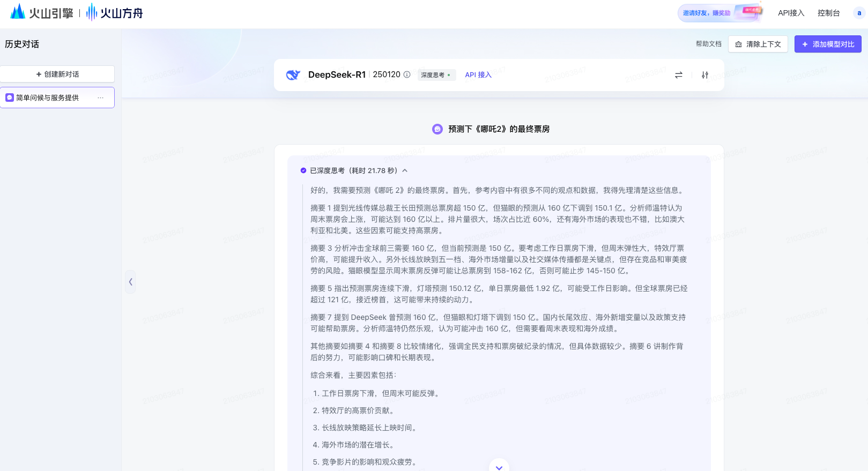Click the 添加模型对比 button
Screen dimensions: 868x471
[x=828, y=44]
